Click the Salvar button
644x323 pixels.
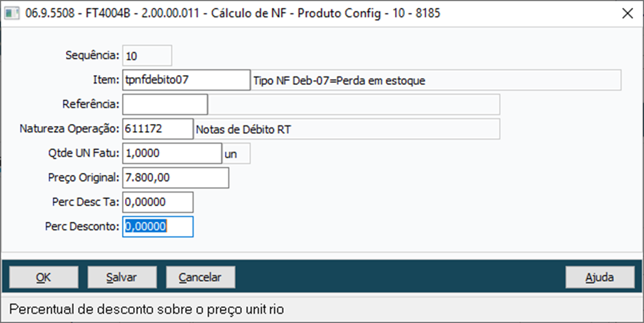(122, 277)
